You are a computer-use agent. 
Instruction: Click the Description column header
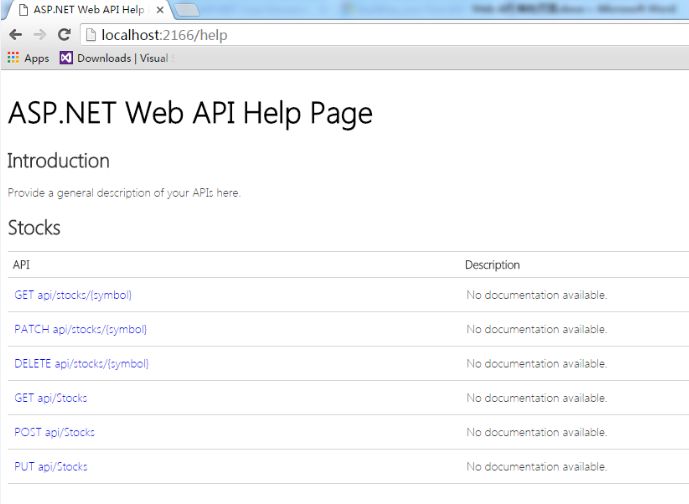point(492,265)
